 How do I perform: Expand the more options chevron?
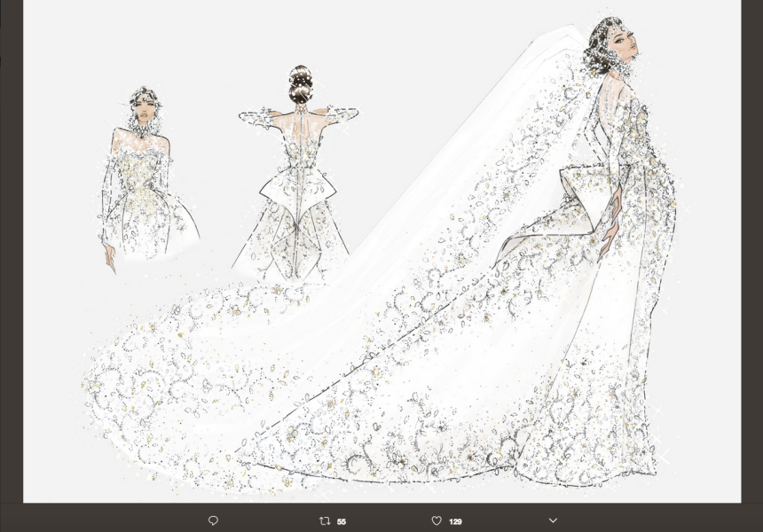[x=553, y=520]
